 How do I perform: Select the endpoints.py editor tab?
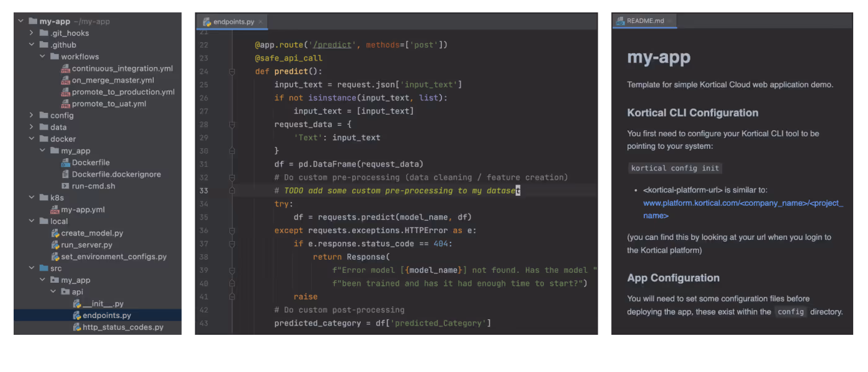[234, 20]
